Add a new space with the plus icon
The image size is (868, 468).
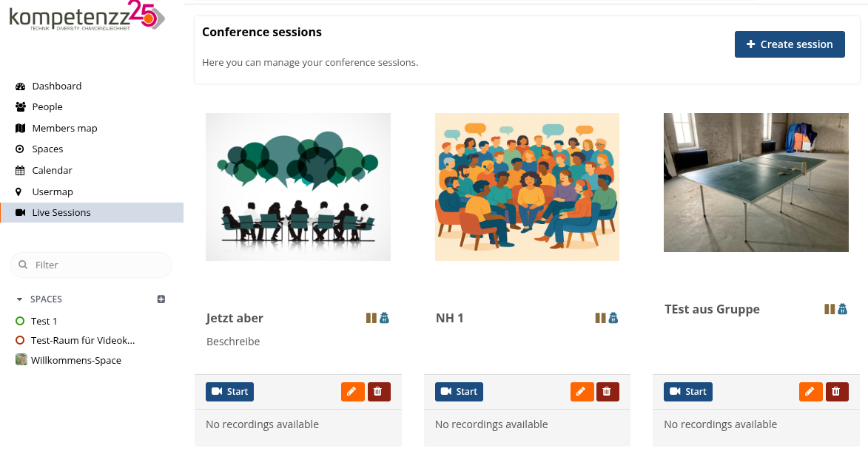click(x=161, y=299)
